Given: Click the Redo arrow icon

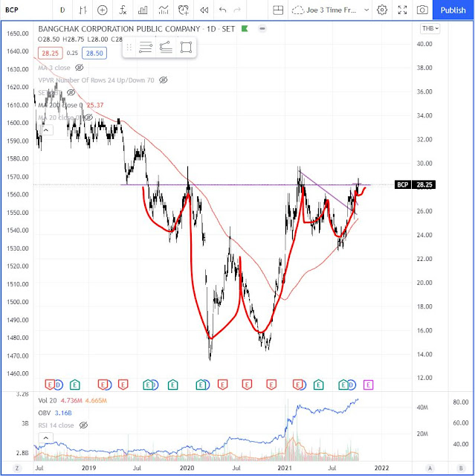Looking at the screenshot, I should click(237, 10).
